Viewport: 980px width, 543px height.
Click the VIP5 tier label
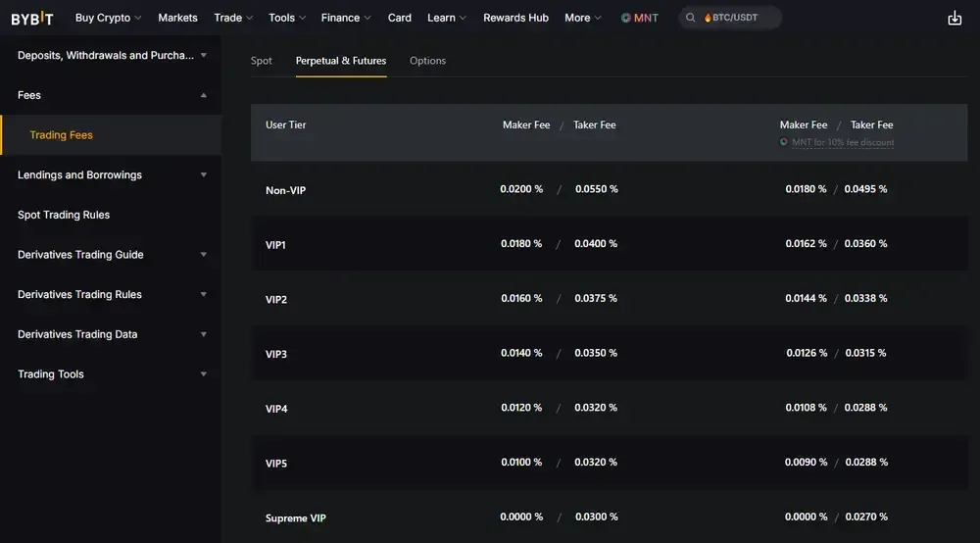pos(276,464)
